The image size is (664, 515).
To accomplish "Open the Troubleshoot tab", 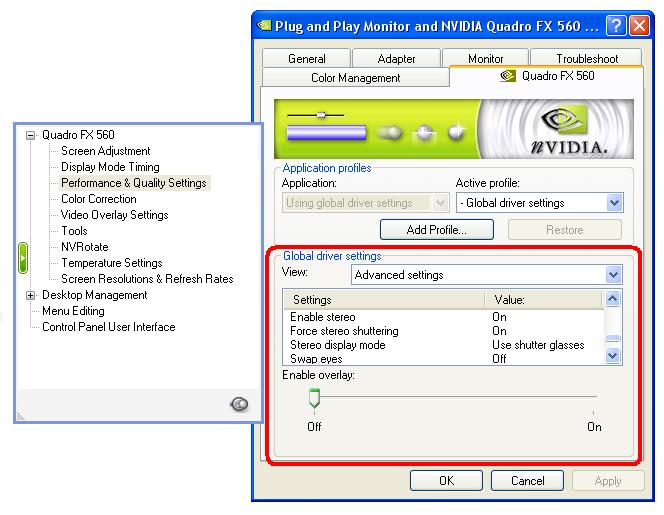I will click(587, 59).
